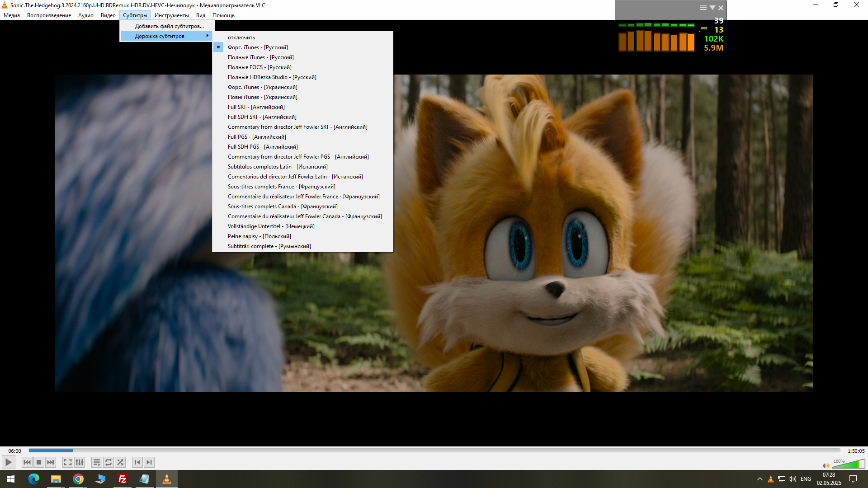
Task: Select Полные iTunes - [Русский] track
Action: pos(302,57)
